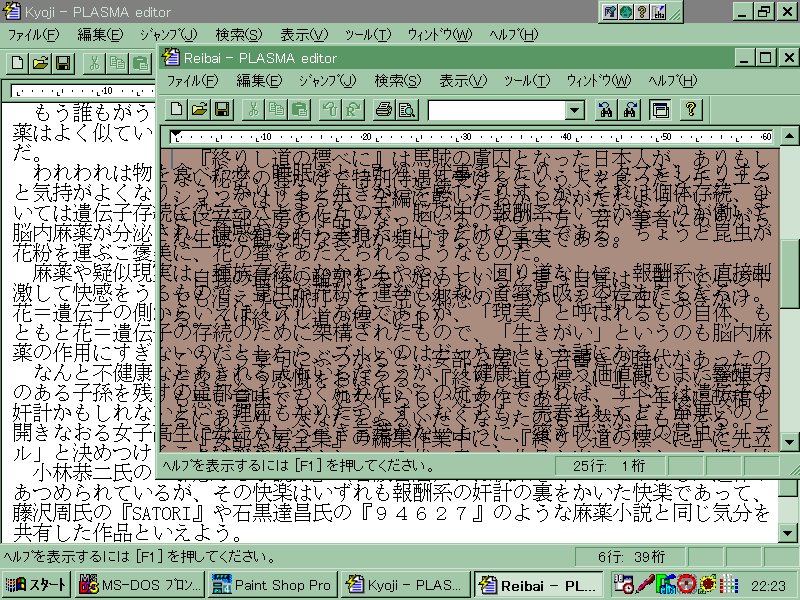Image resolution: width=800 pixels, height=600 pixels.
Task: Save document with floppy icon in Reibai window
Action: pos(222,110)
